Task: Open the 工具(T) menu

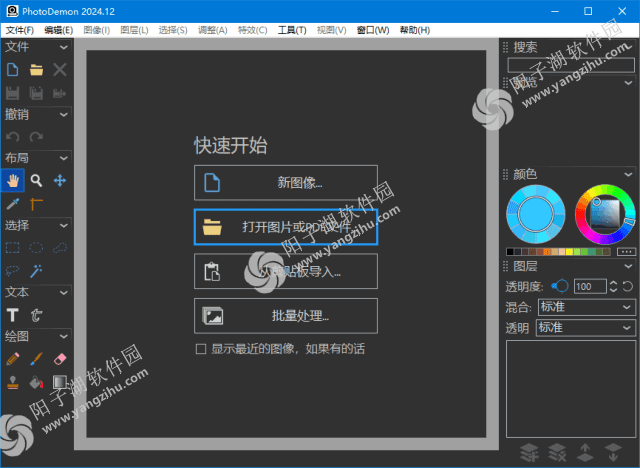Action: point(292,30)
